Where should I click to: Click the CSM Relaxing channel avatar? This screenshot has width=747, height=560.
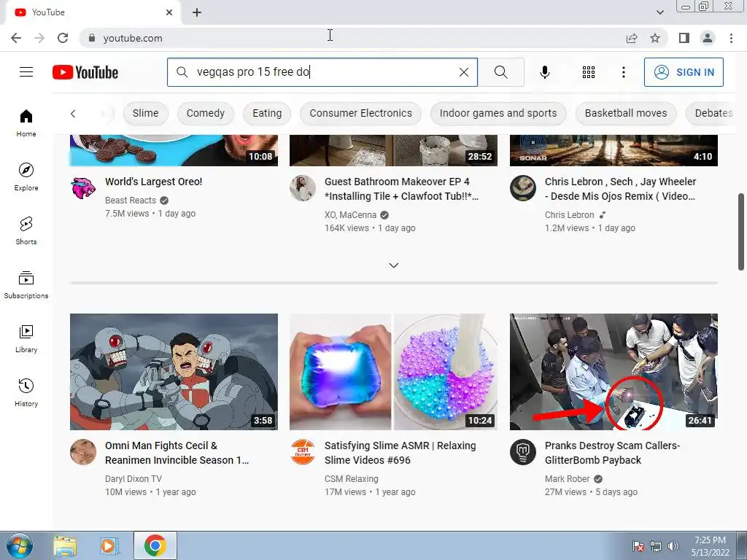click(303, 452)
